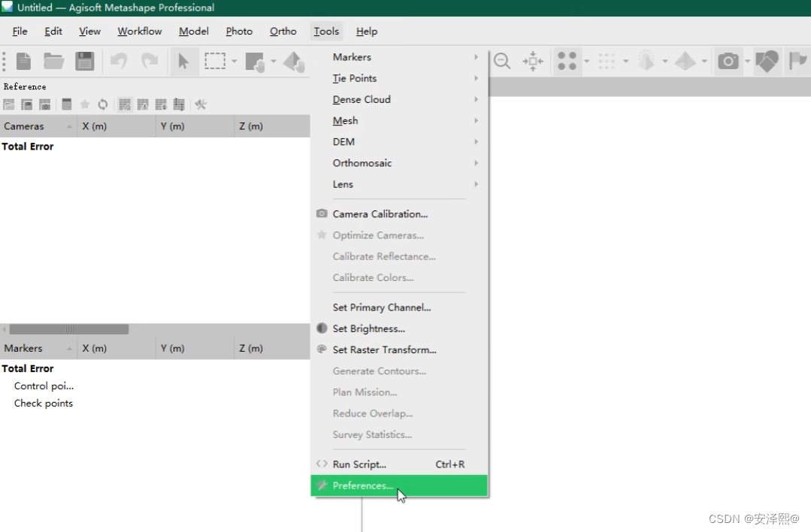Sort by the Markers column header

tap(38, 349)
